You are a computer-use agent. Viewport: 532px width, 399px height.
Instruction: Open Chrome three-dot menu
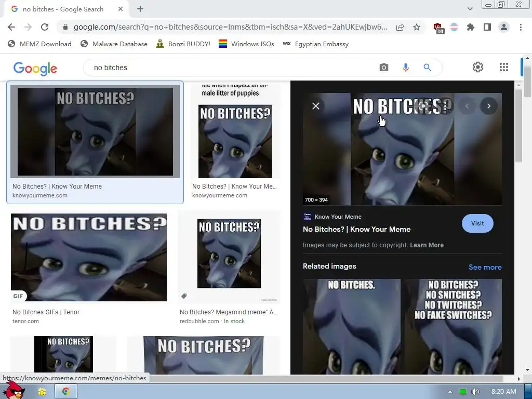pyautogui.click(x=521, y=27)
